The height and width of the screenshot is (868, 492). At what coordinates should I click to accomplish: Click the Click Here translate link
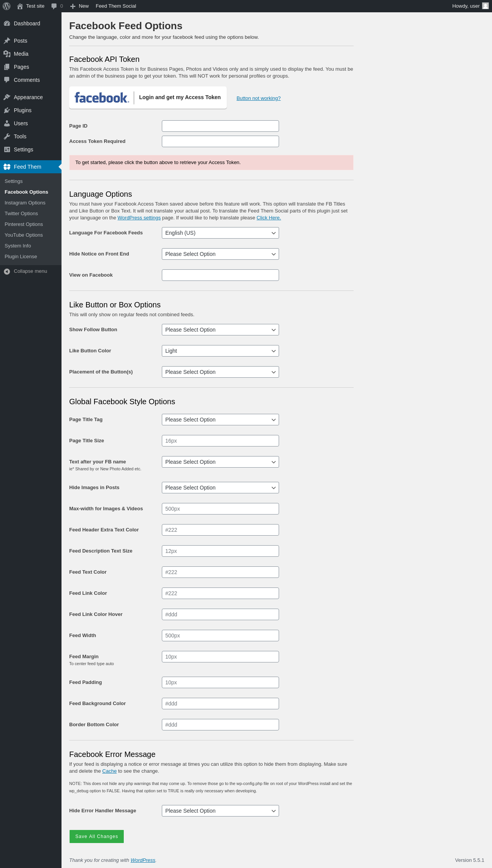point(269,218)
